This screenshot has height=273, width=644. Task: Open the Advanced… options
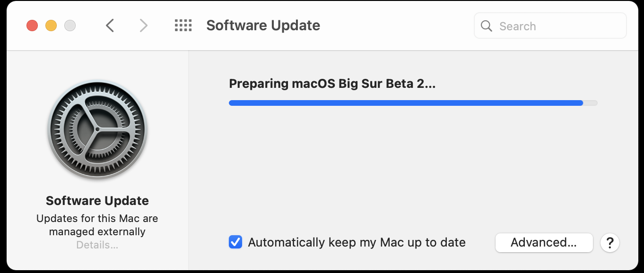coord(544,243)
